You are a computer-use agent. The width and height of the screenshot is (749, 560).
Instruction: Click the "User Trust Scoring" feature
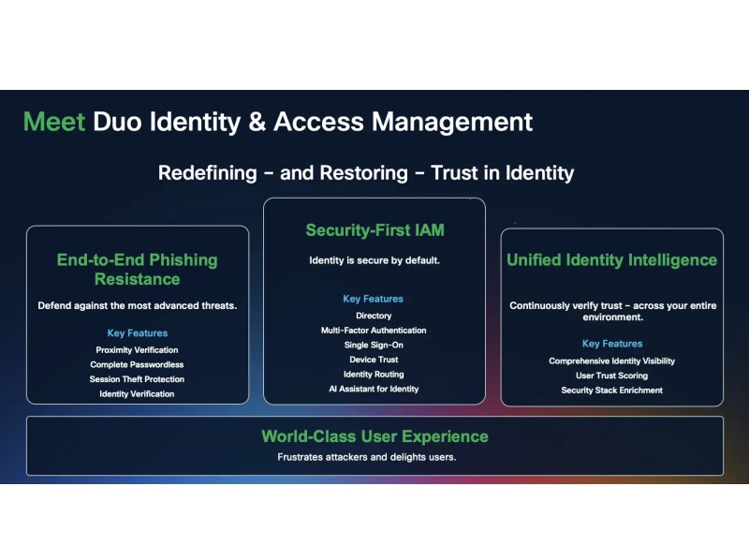click(x=611, y=376)
